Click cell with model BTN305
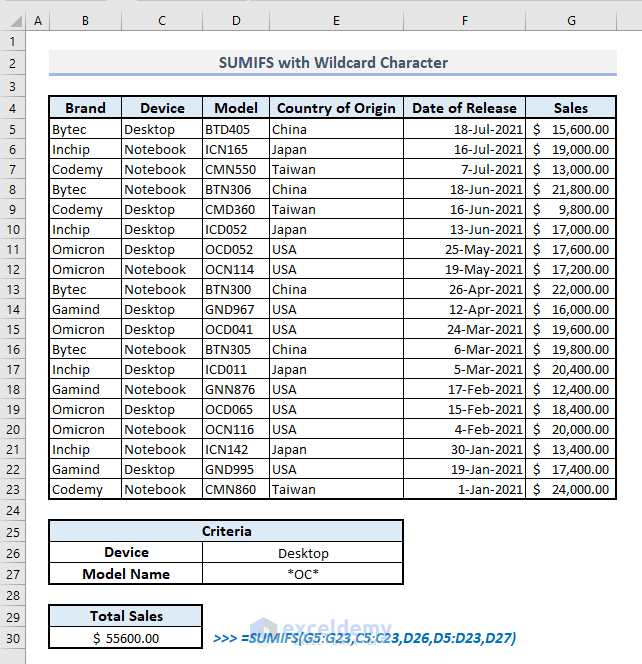This screenshot has width=642, height=664. point(236,349)
